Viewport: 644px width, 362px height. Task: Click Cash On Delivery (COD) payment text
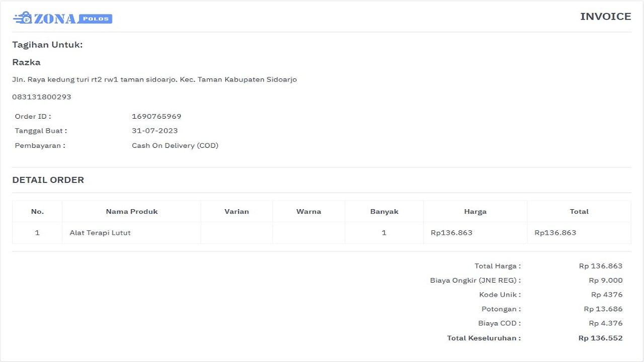coord(175,146)
